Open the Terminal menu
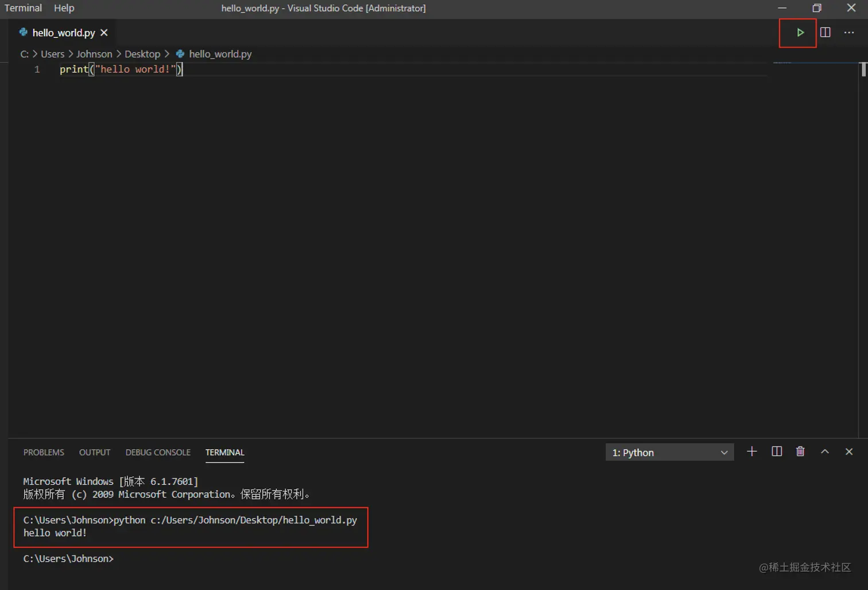Screen dimensions: 868x590 tap(23, 8)
